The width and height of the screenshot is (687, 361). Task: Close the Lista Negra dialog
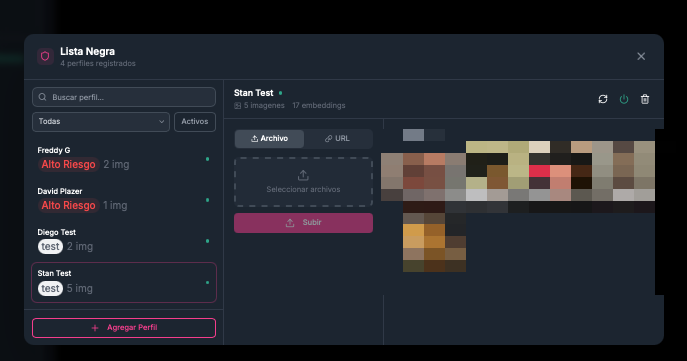point(641,57)
